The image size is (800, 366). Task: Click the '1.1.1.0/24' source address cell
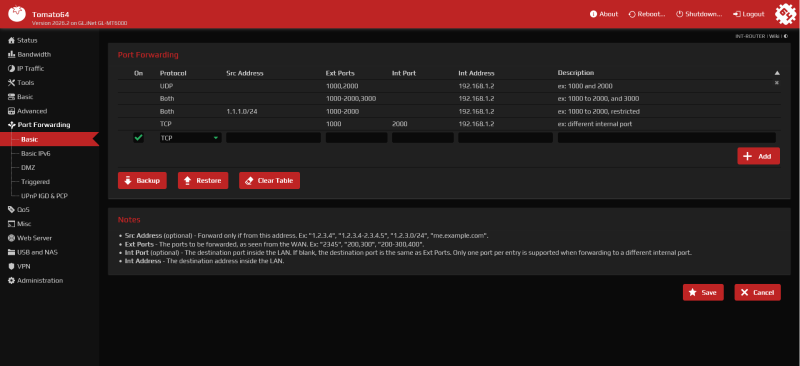tap(242, 111)
